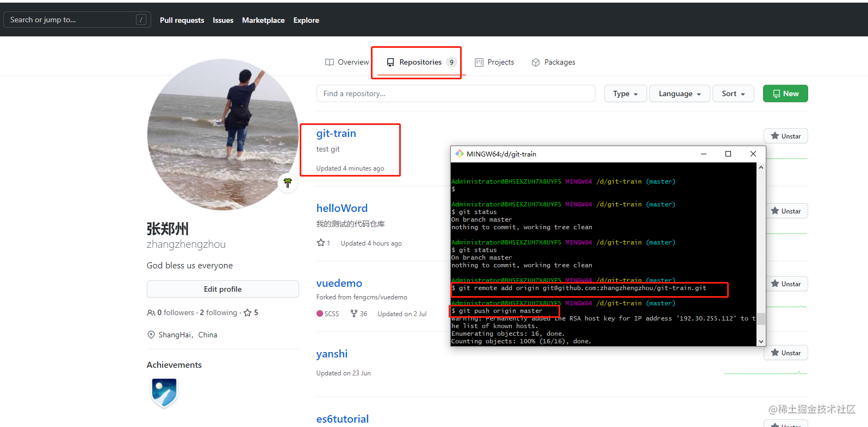Image resolution: width=868 pixels, height=427 pixels.
Task: Open the vuedemo repository link
Action: tap(339, 283)
